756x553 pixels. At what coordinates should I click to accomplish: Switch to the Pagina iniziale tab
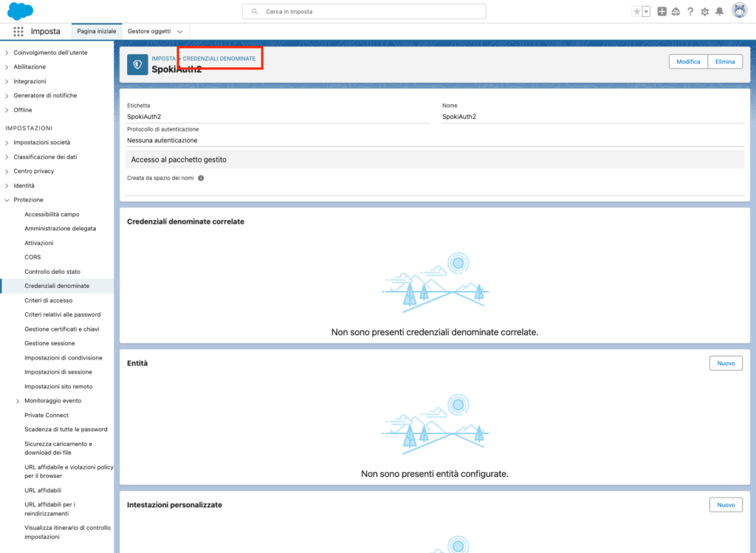coord(96,32)
